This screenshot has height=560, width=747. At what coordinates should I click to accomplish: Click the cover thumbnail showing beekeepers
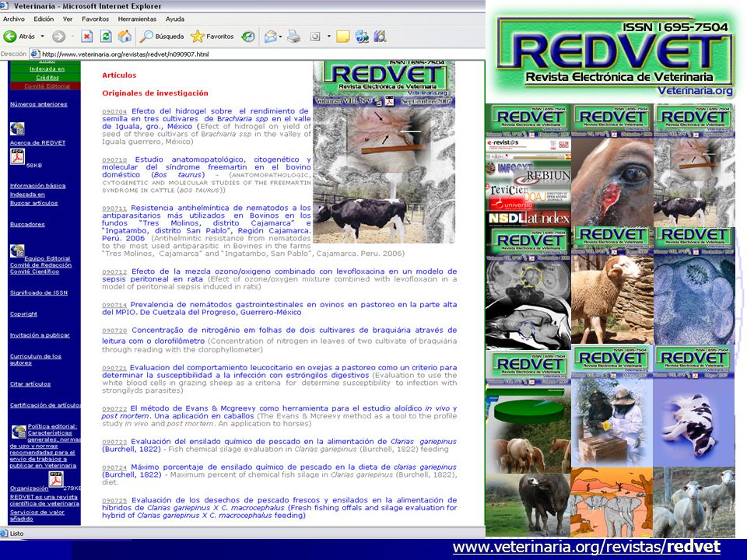[x=612, y=406]
